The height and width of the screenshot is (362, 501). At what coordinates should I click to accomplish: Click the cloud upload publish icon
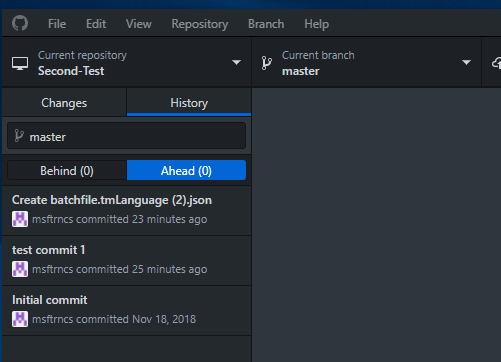click(x=496, y=63)
